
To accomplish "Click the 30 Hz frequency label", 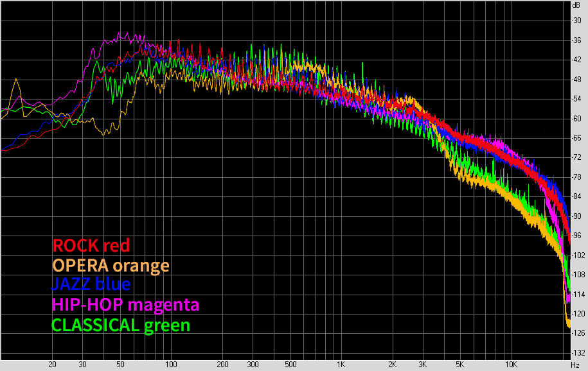I will (82, 364).
